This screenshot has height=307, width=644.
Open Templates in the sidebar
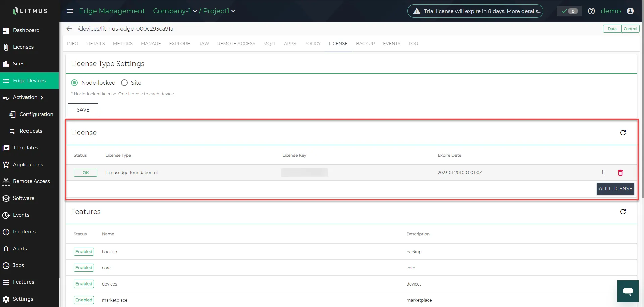[x=29, y=148]
